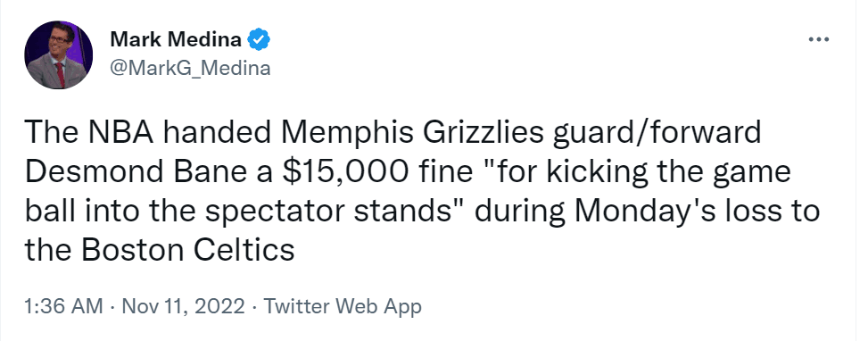The image size is (868, 341).
Task: Open the 1:36 AM timestamp link
Action: pyautogui.click(x=63, y=305)
